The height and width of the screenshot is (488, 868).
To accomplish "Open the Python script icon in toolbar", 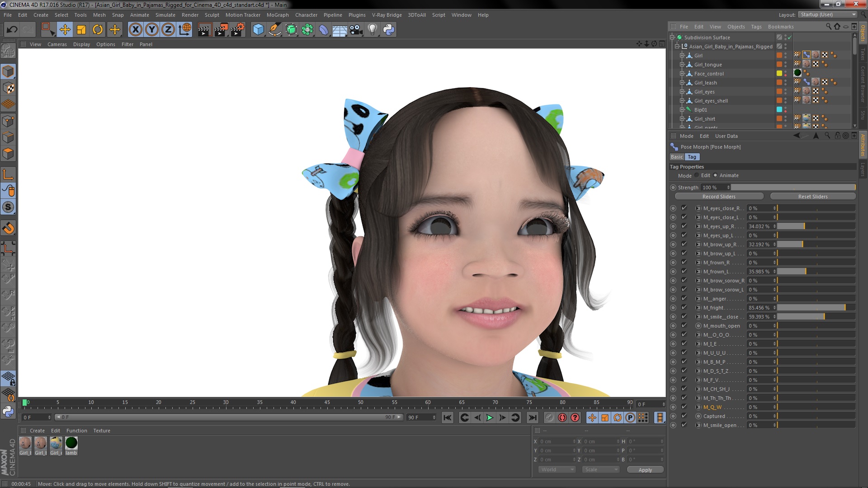I will click(x=389, y=30).
